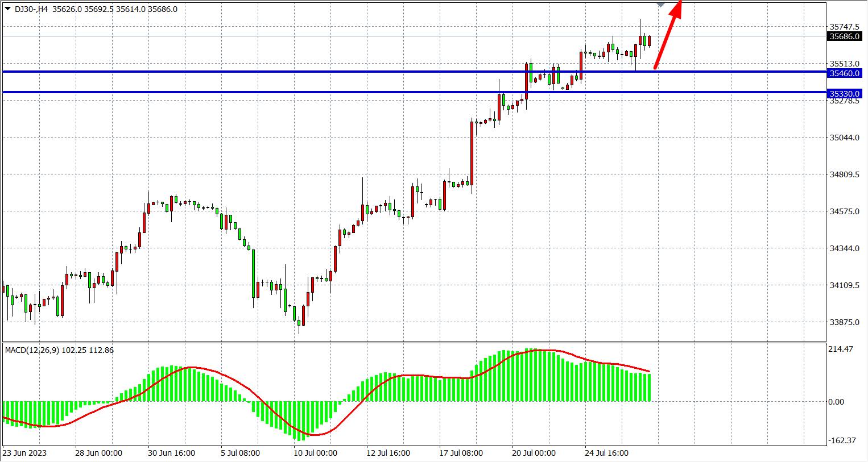The height and width of the screenshot is (462, 868).
Task: Click the red MACD signal line
Action: coord(216,373)
